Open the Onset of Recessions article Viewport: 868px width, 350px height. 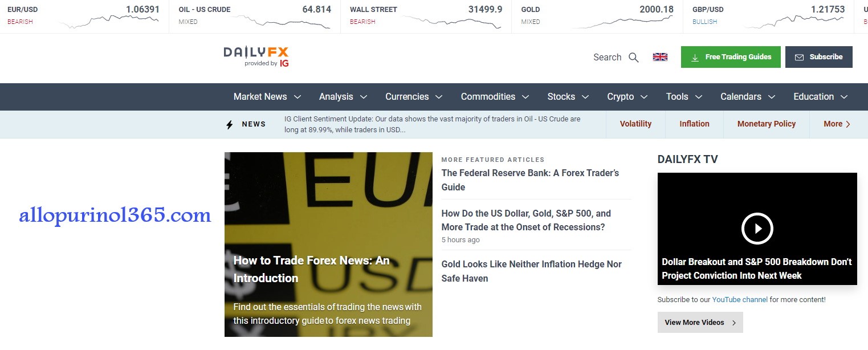point(526,220)
